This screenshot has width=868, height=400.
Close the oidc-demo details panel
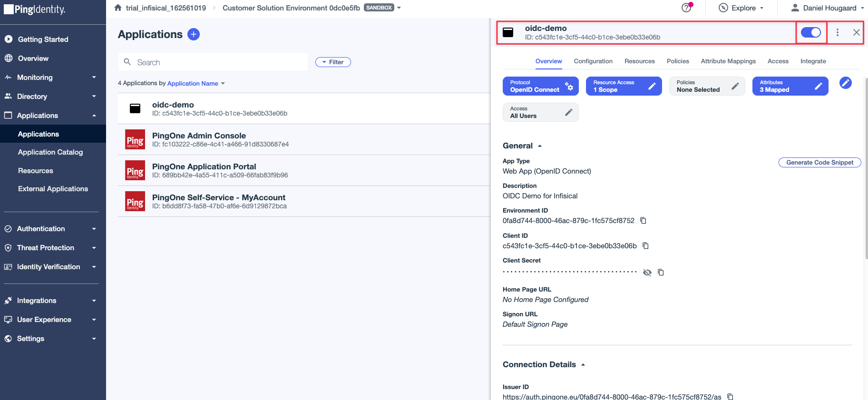[x=856, y=32]
